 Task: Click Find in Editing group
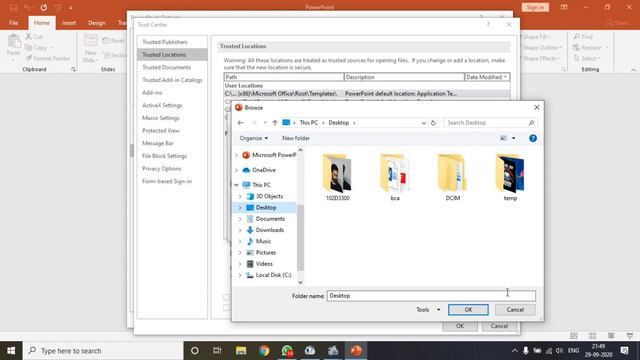coord(583,37)
